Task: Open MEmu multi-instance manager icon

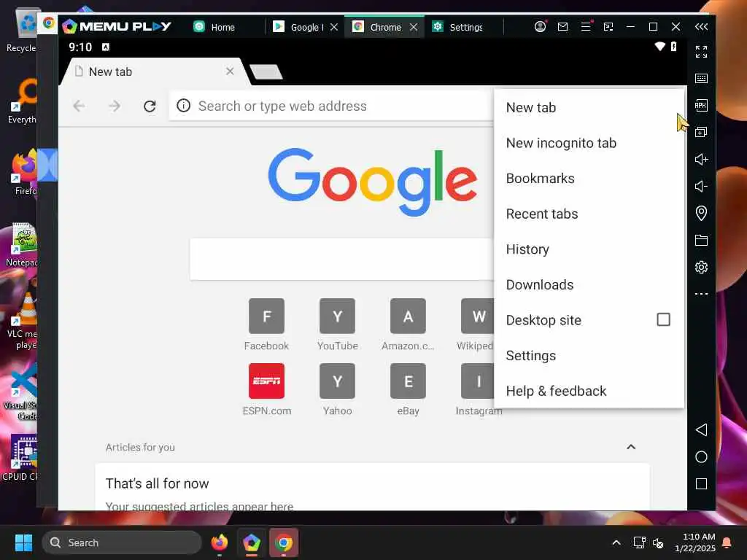Action: (x=701, y=132)
